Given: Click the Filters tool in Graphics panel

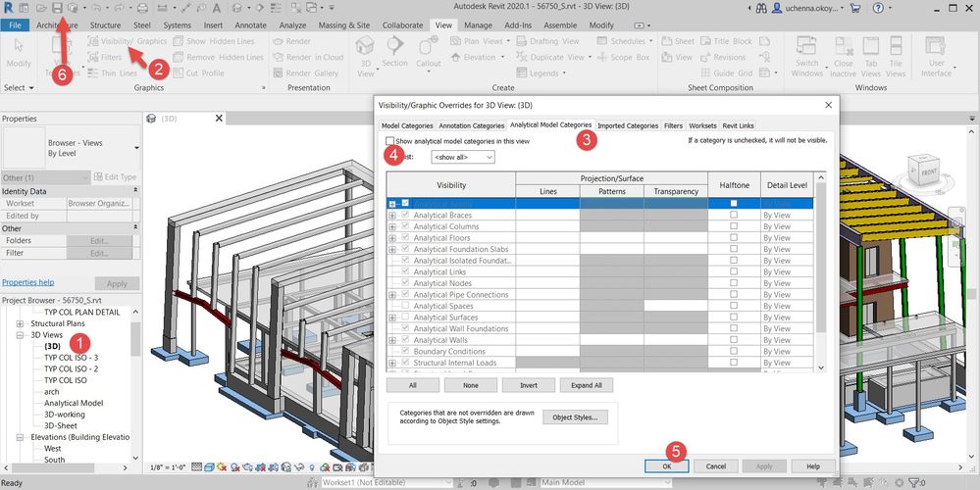Looking at the screenshot, I should tap(104, 58).
